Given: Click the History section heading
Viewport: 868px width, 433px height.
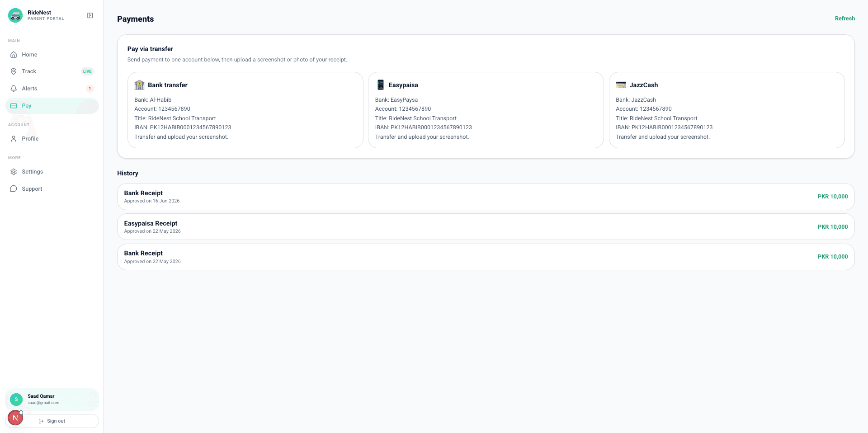Looking at the screenshot, I should (127, 173).
